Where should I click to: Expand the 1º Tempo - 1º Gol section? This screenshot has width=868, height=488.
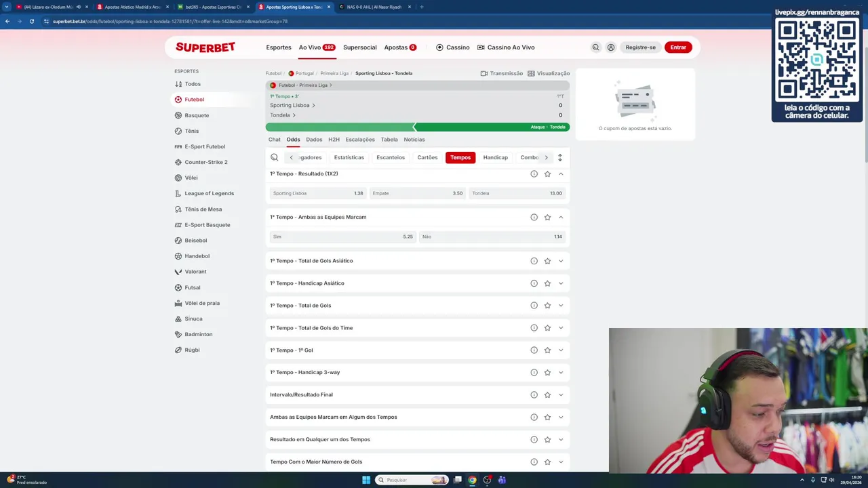(x=561, y=350)
